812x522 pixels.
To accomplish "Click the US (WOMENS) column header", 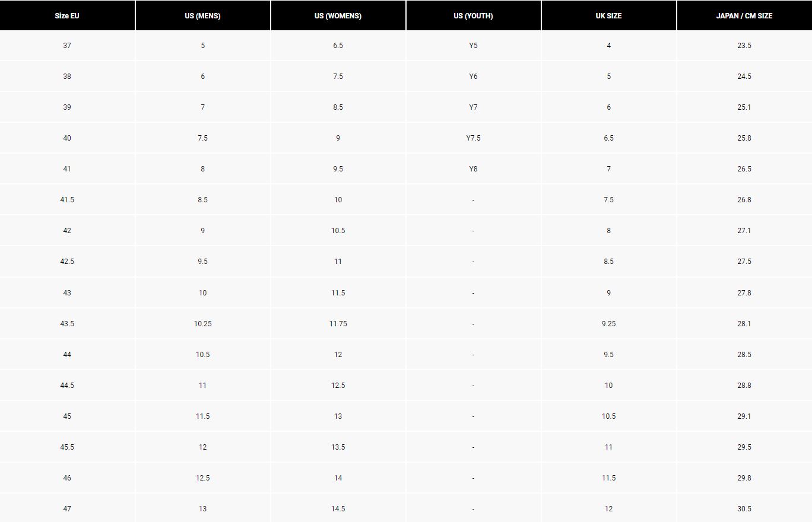I will pos(338,15).
